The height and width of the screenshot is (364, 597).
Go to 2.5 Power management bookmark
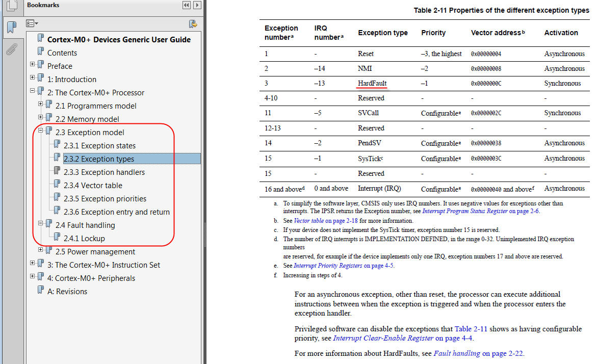(95, 252)
